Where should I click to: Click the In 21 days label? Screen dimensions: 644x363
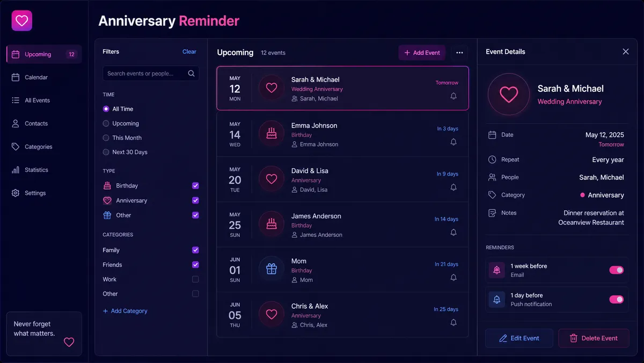[x=447, y=264]
